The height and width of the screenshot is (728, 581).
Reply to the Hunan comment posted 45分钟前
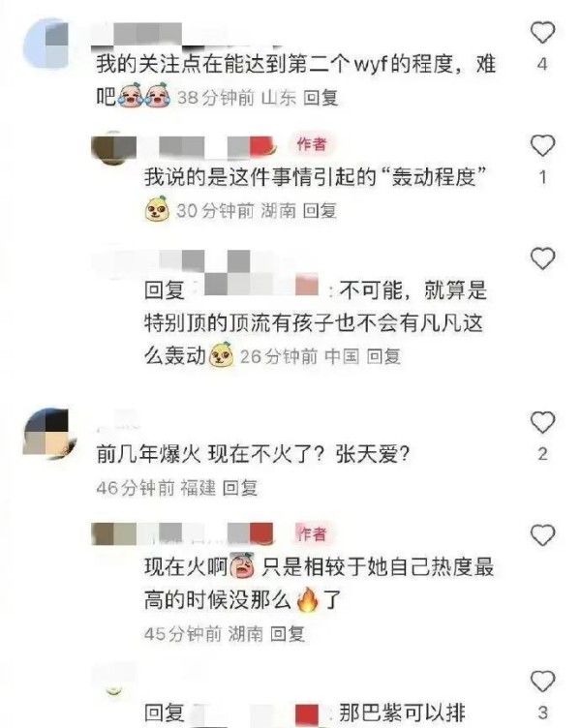click(x=288, y=633)
